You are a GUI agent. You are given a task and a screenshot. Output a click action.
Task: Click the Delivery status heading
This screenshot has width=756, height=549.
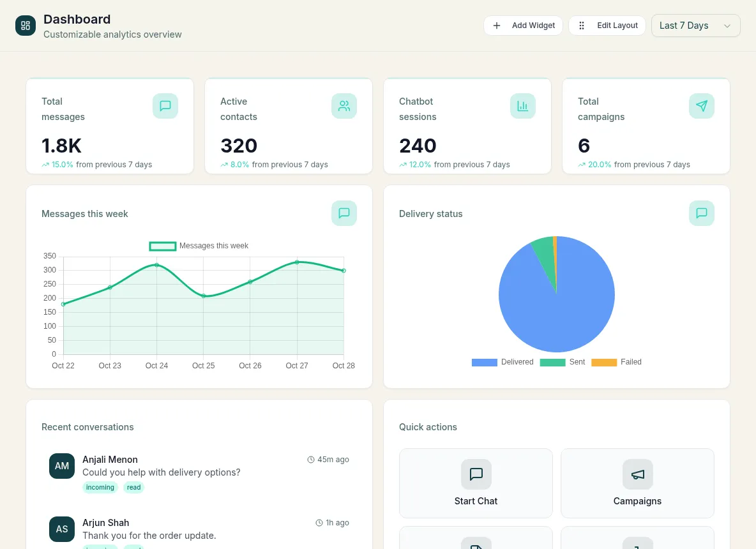430,214
